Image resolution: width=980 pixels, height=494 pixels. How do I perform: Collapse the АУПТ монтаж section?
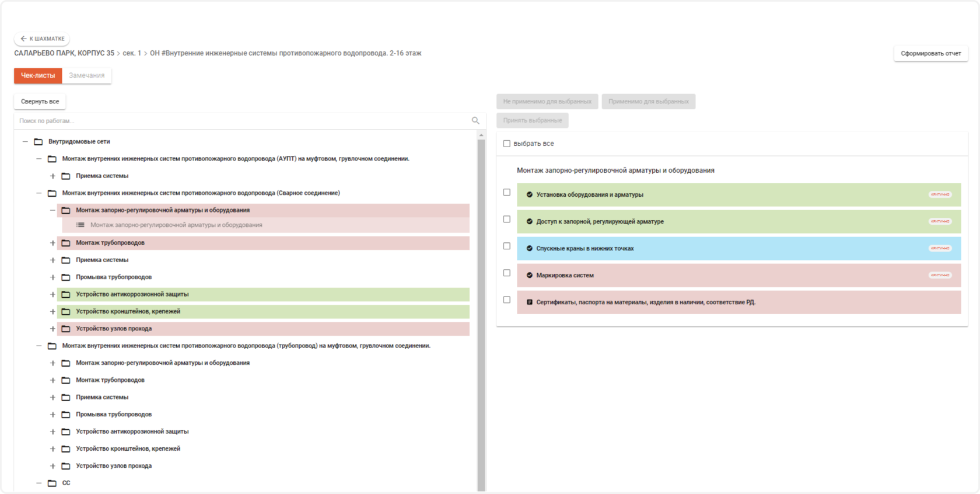pos(38,159)
